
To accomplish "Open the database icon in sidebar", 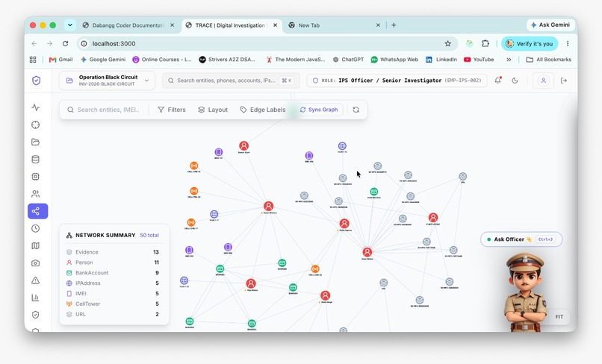I will pos(36,159).
